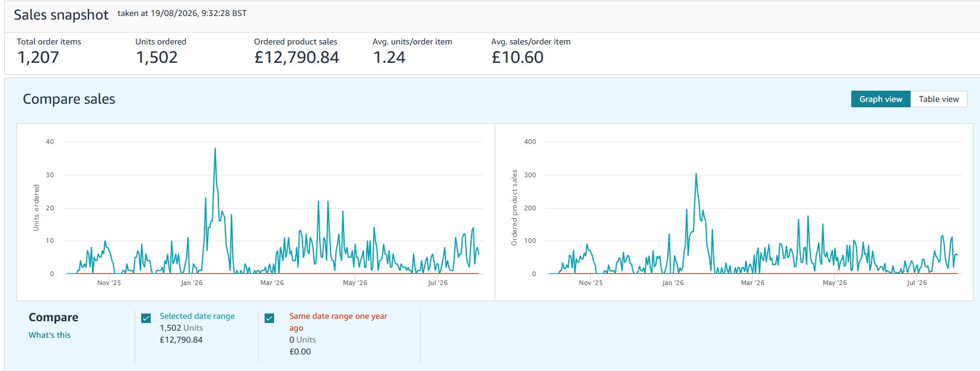Image resolution: width=980 pixels, height=371 pixels.
Task: Click the Selected date range label
Action: pos(197,316)
